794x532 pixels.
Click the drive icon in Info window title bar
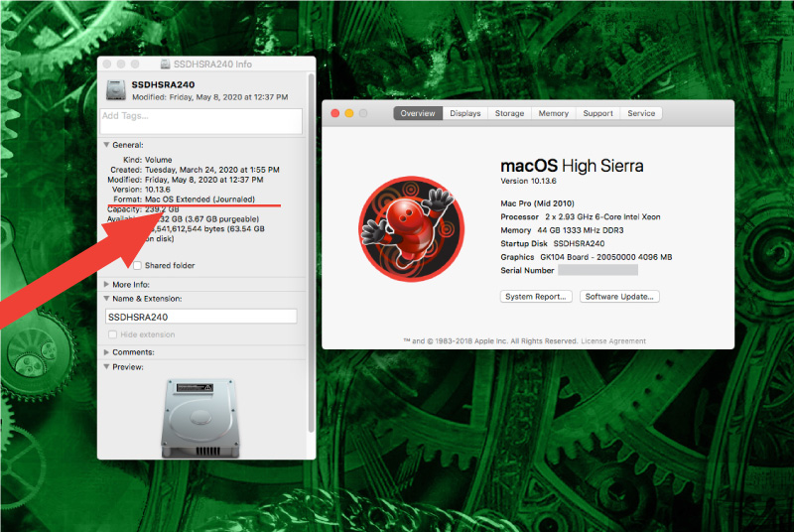165,64
